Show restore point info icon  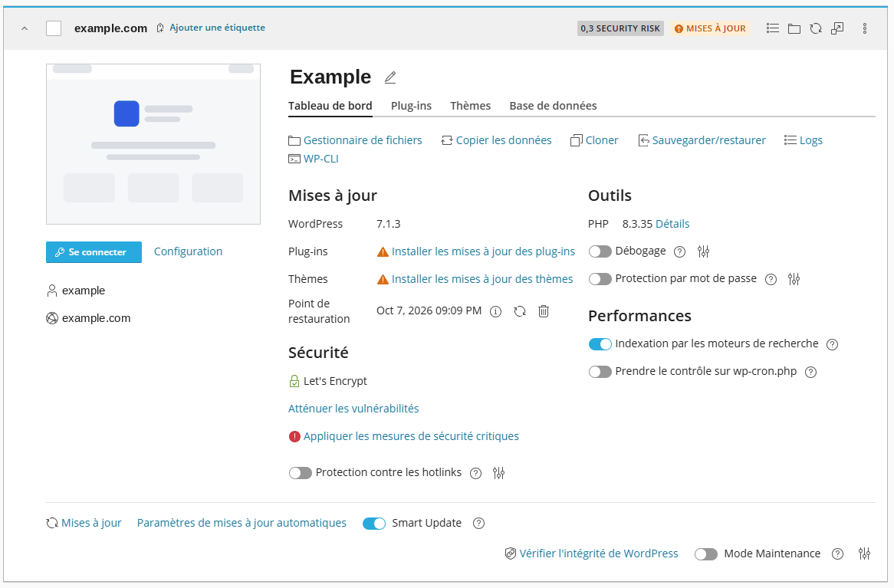pos(496,311)
